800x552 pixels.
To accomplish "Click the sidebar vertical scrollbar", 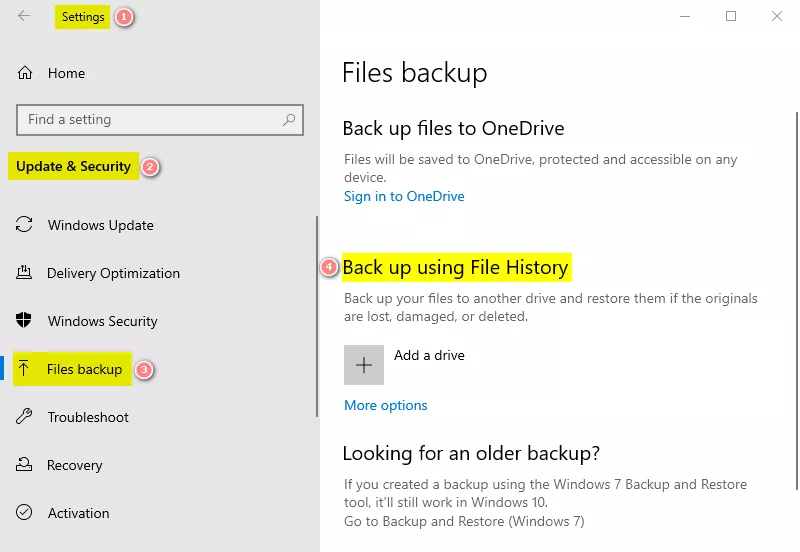I will [317, 316].
